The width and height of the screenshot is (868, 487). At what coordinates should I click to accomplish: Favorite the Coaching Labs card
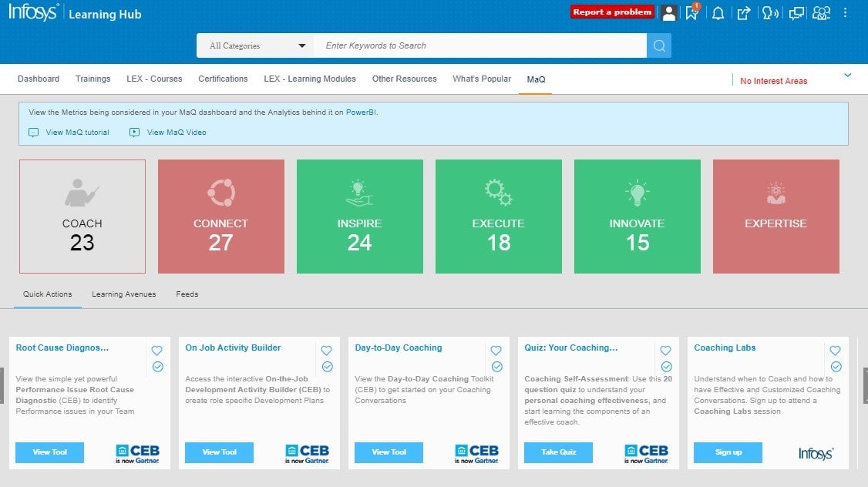pyautogui.click(x=836, y=351)
